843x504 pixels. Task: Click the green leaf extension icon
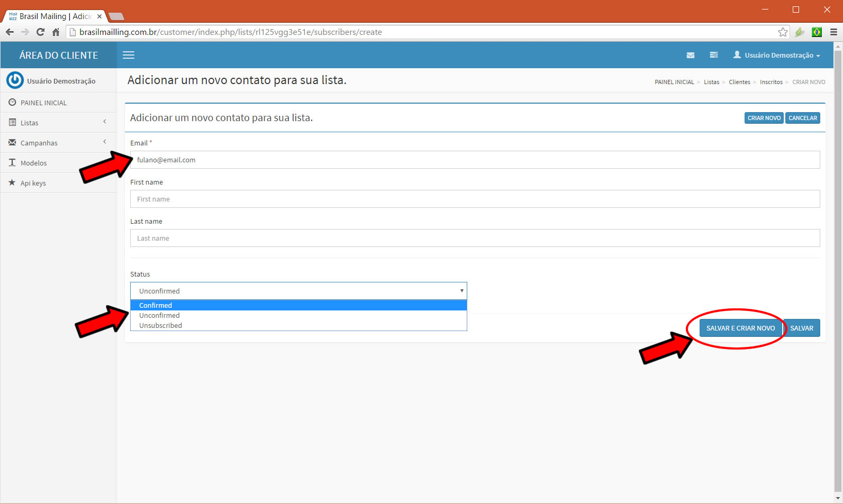point(800,32)
